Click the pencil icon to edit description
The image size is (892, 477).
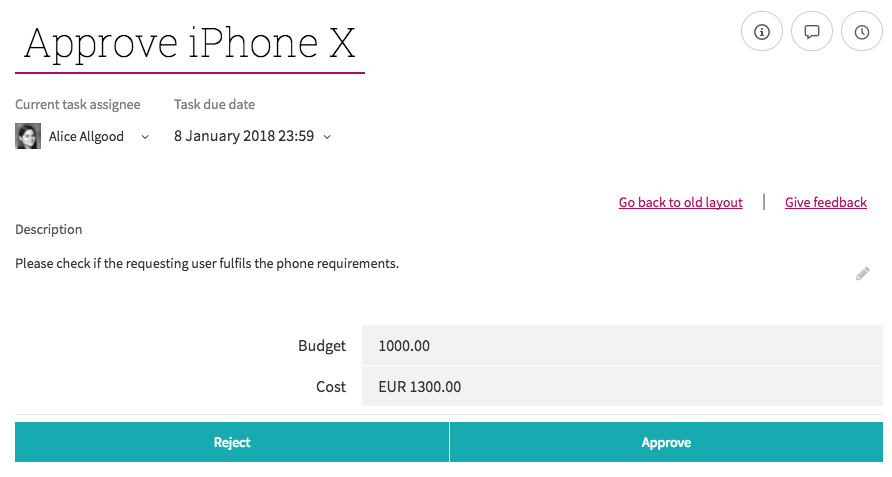862,274
